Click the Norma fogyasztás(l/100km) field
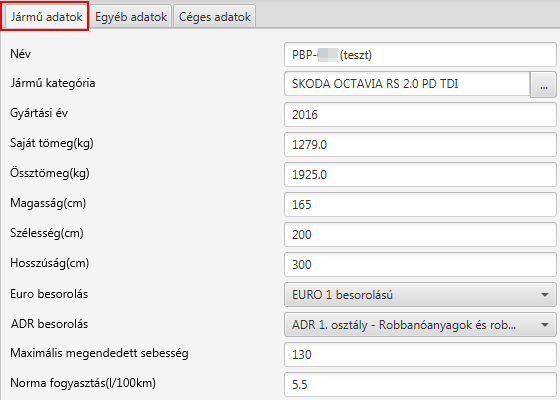The height and width of the screenshot is (400, 560). (x=420, y=385)
